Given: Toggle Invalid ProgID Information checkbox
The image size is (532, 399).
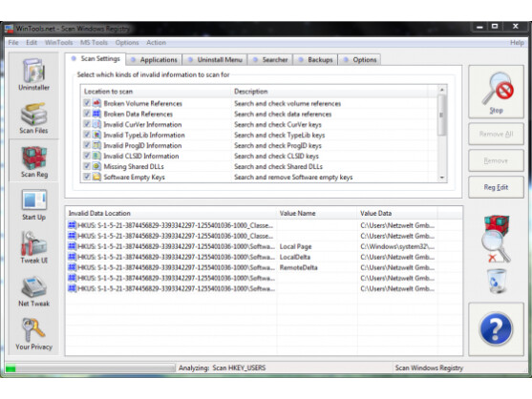Looking at the screenshot, I should (87, 145).
